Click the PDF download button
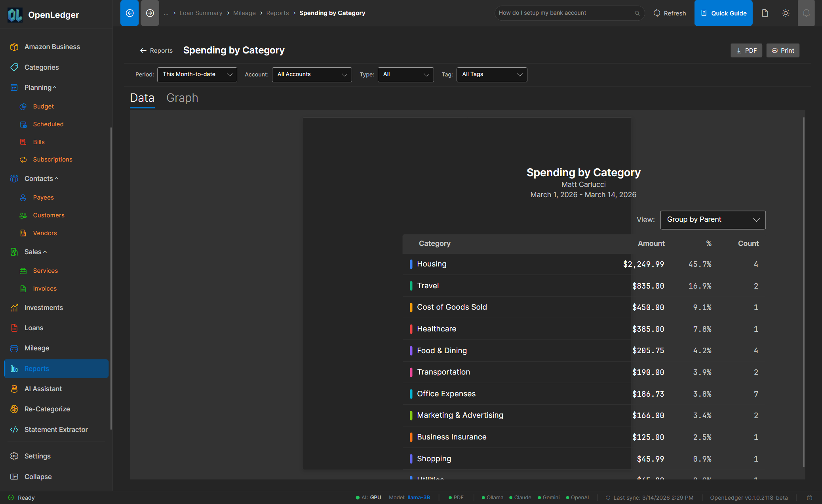Image resolution: width=822 pixels, height=504 pixels. [746, 50]
